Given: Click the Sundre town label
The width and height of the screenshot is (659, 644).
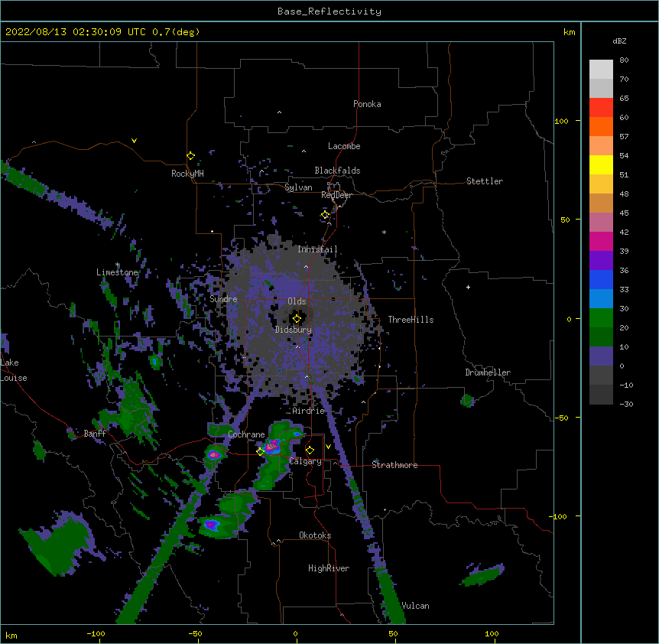Looking at the screenshot, I should tap(223, 299).
